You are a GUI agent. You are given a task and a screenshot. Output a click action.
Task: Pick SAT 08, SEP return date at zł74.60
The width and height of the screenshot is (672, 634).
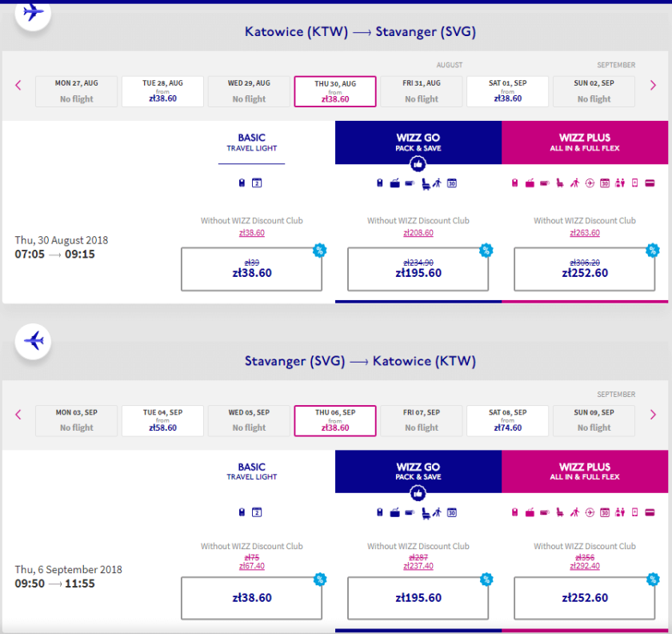click(x=507, y=420)
